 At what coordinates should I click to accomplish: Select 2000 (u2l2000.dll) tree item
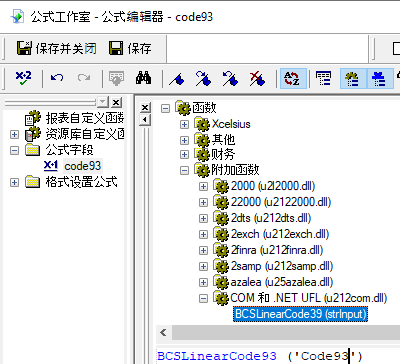(273, 186)
